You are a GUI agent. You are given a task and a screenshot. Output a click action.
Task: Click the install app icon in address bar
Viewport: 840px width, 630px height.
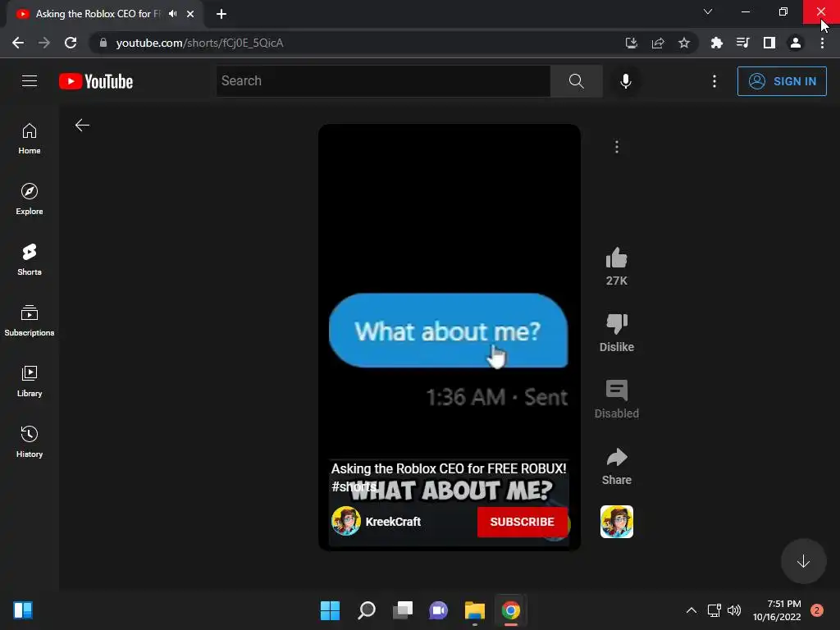(632, 43)
